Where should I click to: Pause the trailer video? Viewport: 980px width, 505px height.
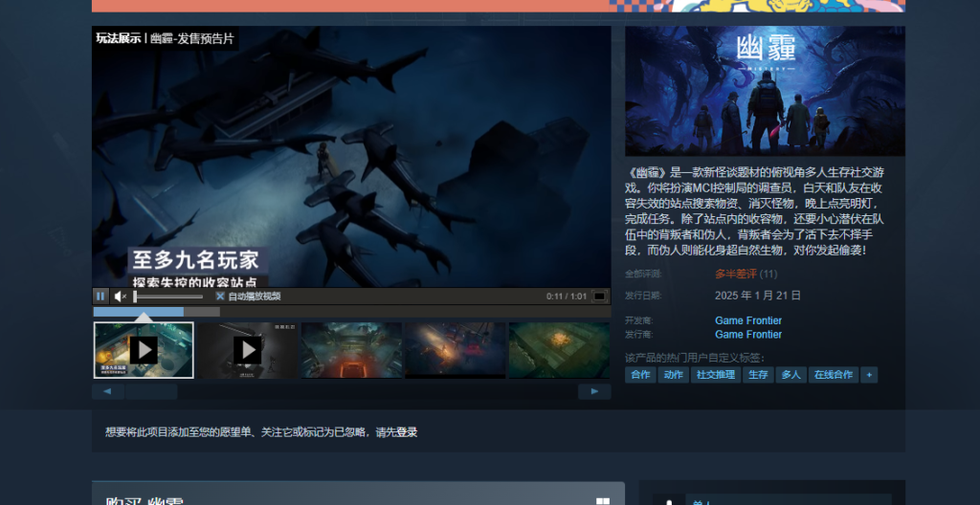tap(100, 296)
